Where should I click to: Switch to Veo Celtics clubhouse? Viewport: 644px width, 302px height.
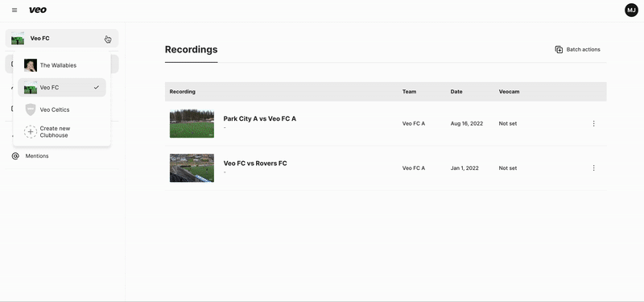62,110
